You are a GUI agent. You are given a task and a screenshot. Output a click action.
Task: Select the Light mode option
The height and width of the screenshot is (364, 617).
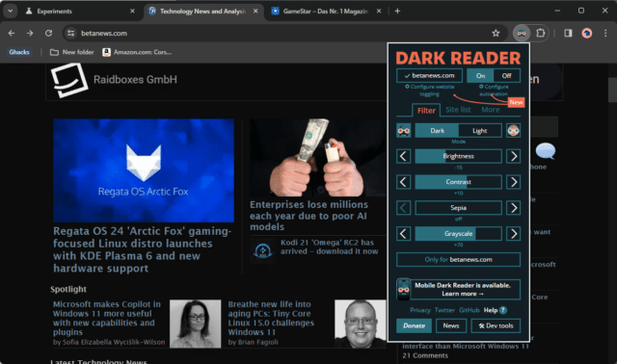coord(480,131)
